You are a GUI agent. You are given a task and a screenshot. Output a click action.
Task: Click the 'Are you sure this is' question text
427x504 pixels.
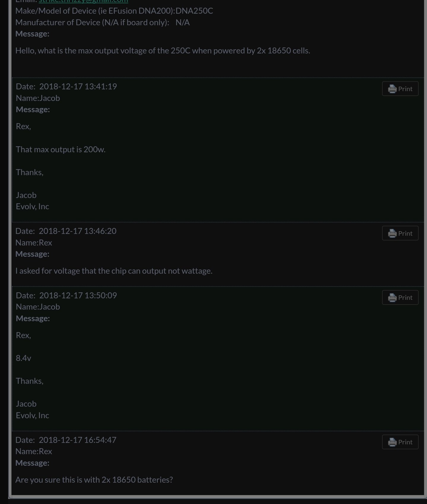tap(94, 480)
